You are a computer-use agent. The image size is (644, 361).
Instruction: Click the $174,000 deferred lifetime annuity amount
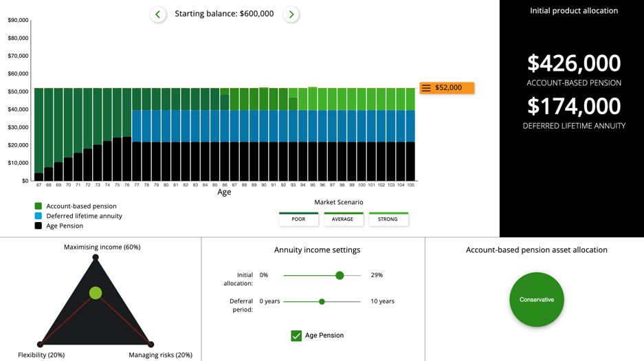click(x=574, y=107)
